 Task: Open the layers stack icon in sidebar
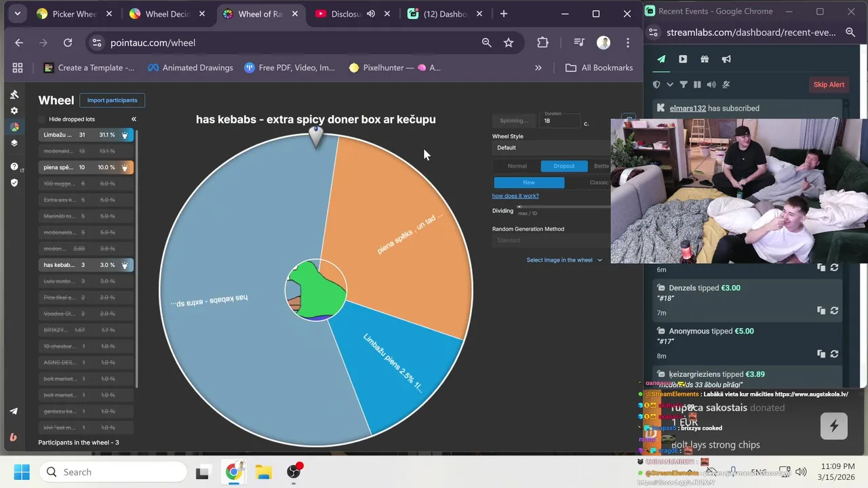14,143
